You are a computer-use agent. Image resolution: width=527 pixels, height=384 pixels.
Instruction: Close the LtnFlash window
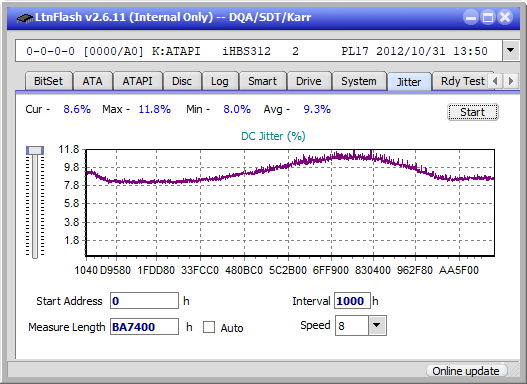[x=505, y=17]
